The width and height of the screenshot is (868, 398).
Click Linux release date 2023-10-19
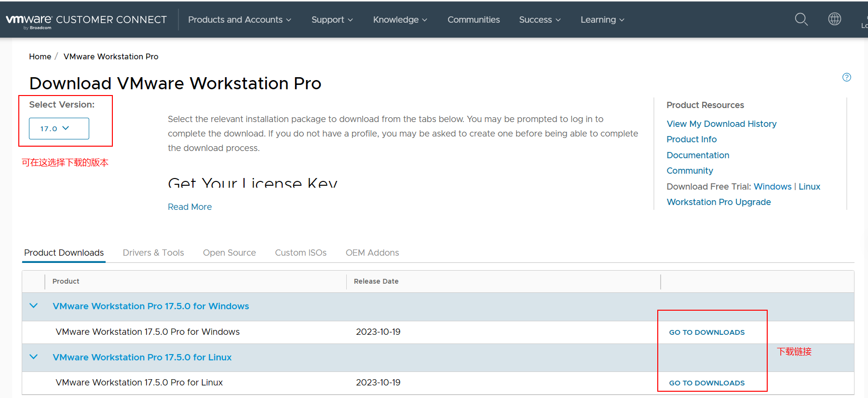tap(378, 383)
